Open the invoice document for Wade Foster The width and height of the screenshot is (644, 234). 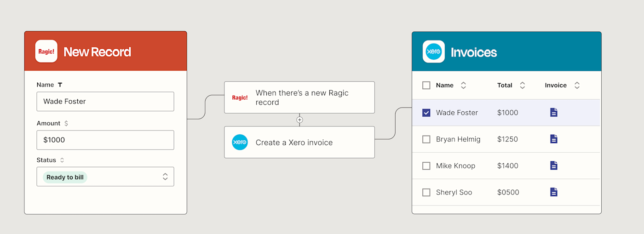click(554, 112)
